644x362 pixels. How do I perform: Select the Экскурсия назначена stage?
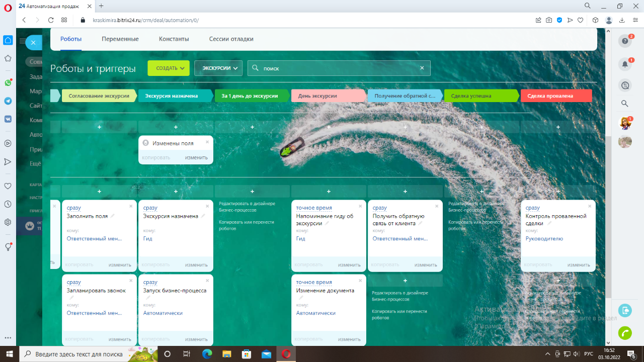click(x=175, y=96)
